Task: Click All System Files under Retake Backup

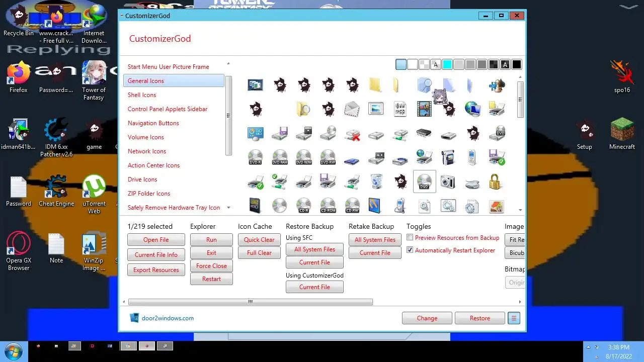Action: 375,240
